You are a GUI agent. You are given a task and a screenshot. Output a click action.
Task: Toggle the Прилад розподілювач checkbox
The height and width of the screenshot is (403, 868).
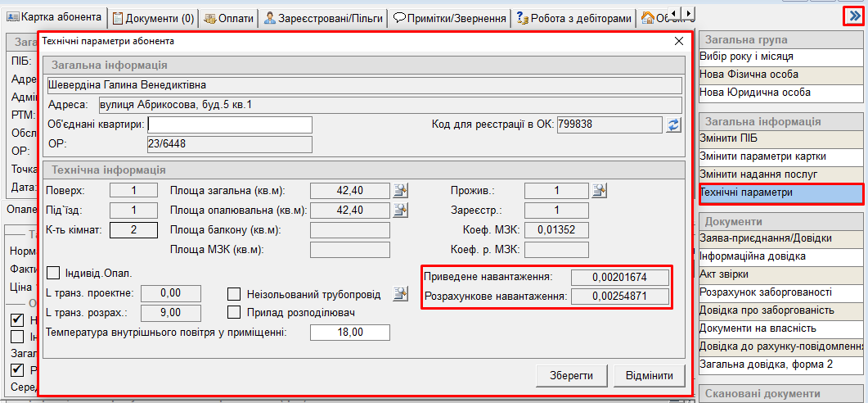tap(233, 312)
